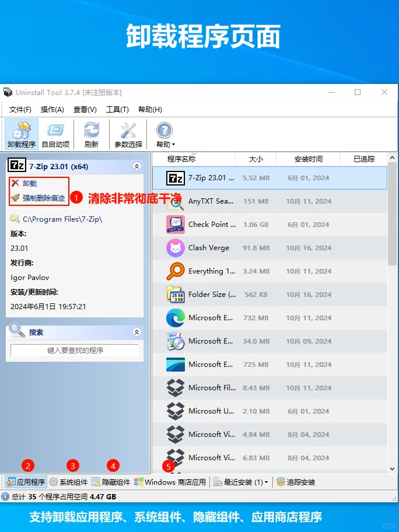This screenshot has height=532, width=399.
Task: Click Install Tracker button (追踪安装)
Action: 296,482
